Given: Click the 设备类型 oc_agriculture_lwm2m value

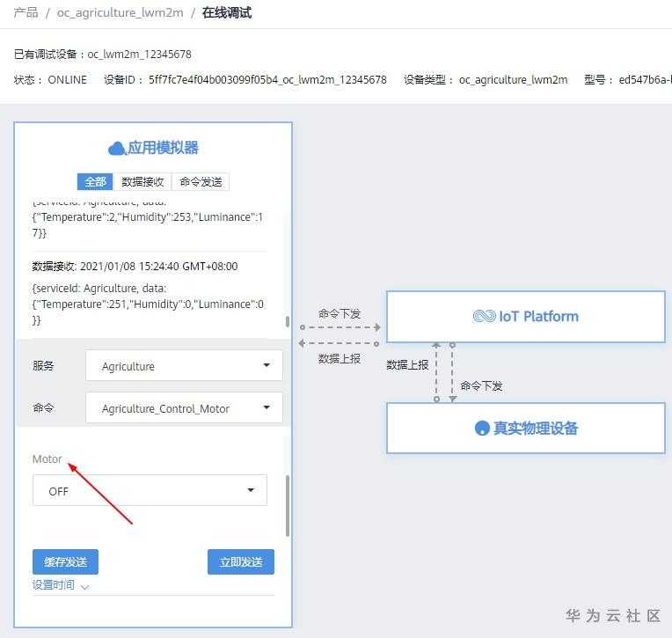Looking at the screenshot, I should pyautogui.click(x=513, y=80).
